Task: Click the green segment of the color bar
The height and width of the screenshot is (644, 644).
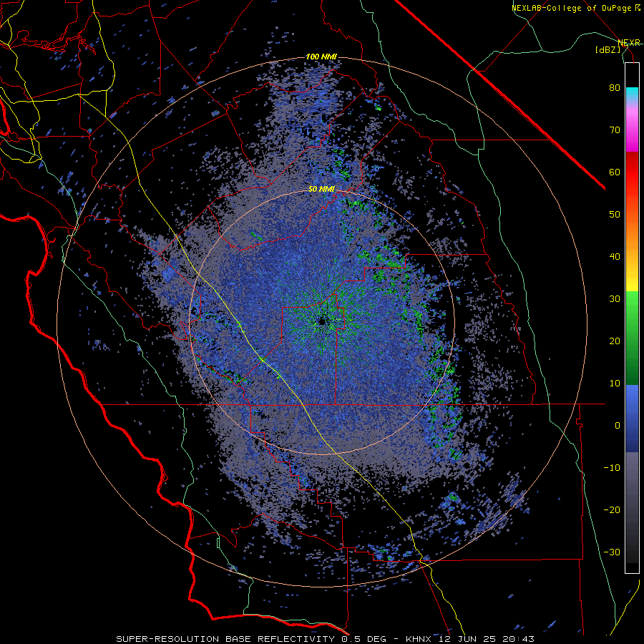Action: (632, 338)
